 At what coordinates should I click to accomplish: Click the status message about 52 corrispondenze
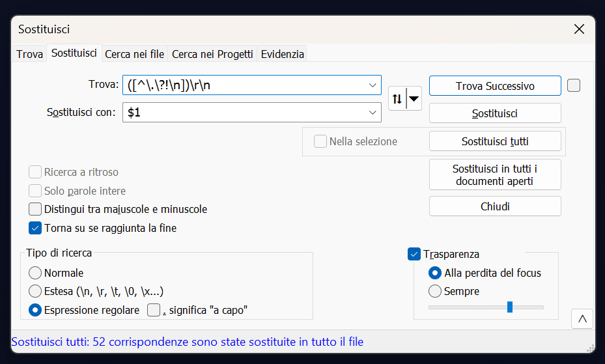(188, 342)
